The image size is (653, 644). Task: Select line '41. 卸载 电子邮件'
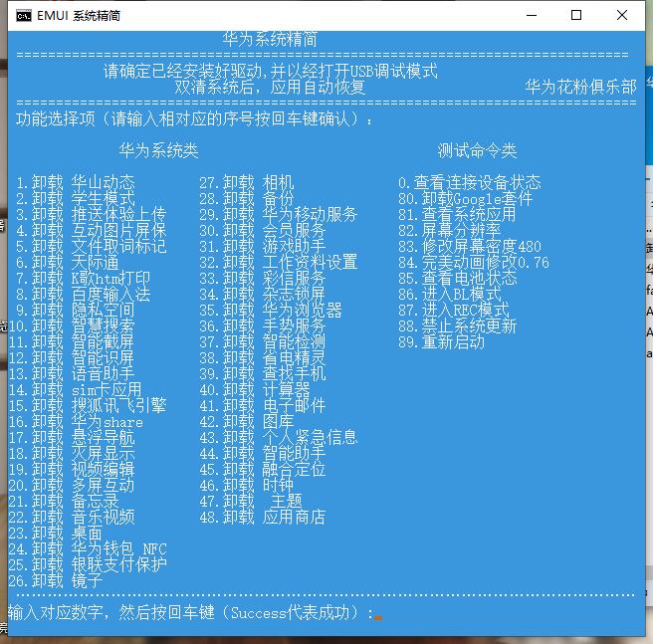263,406
